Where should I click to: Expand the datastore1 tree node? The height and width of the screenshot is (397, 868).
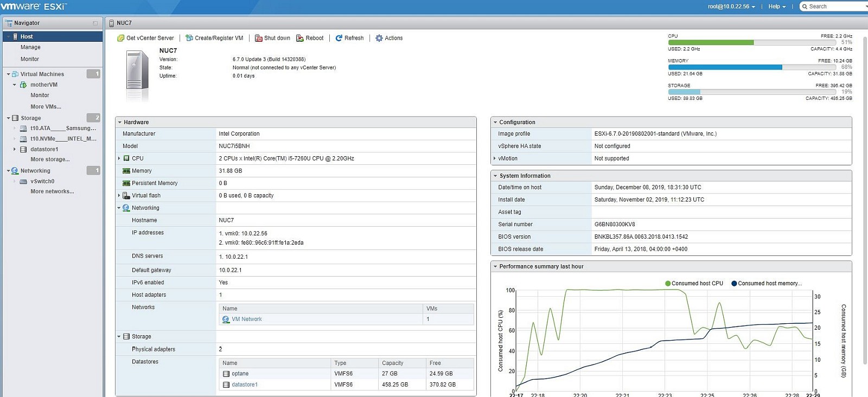click(14, 149)
